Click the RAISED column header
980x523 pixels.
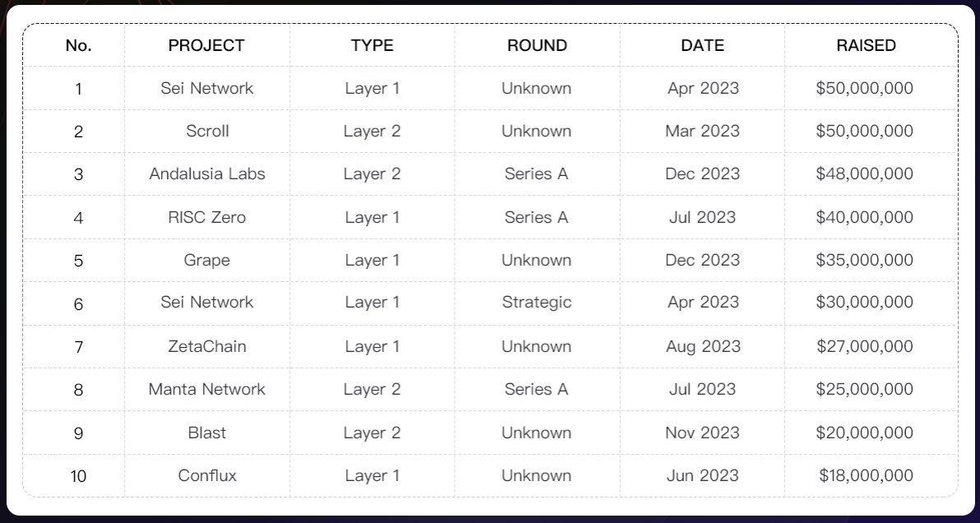pyautogui.click(x=866, y=45)
